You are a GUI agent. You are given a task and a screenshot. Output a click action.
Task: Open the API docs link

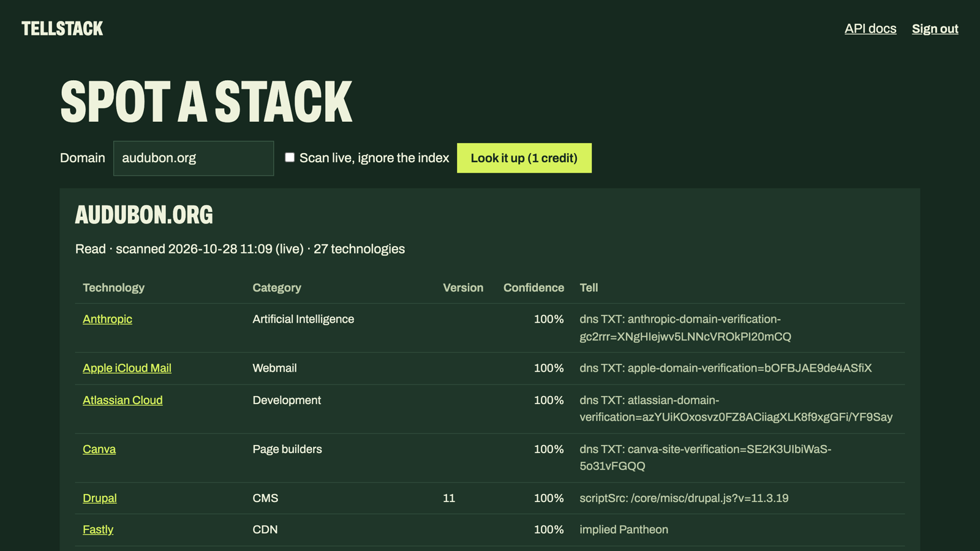870,29
